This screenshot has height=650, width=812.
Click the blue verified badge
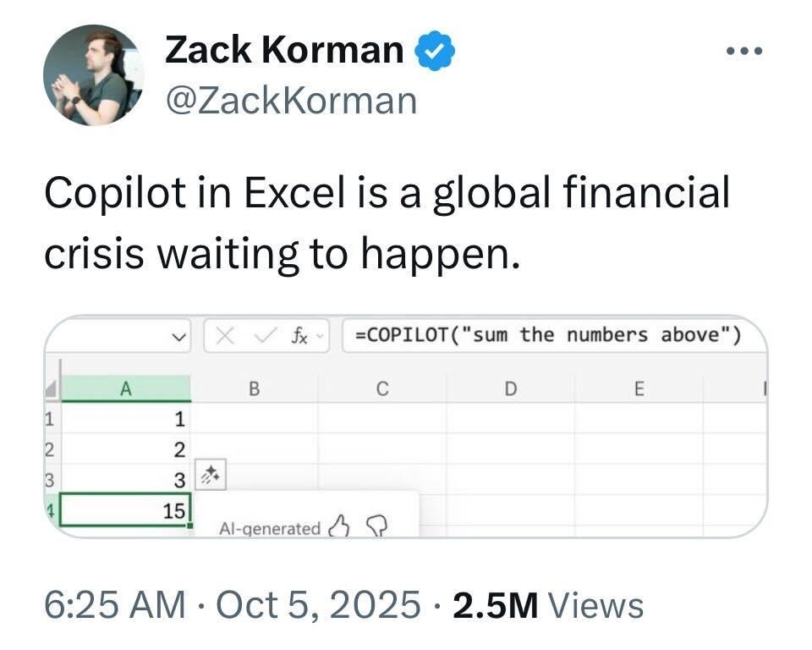pos(435,52)
